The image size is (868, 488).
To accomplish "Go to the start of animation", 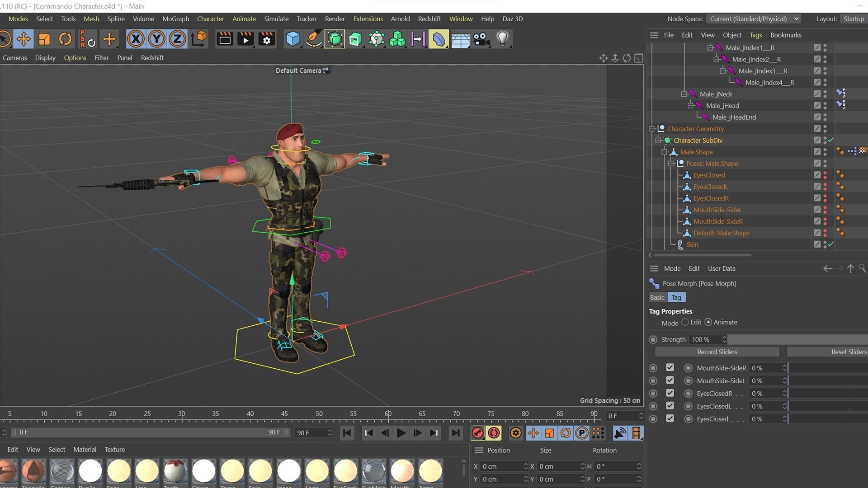I will pos(347,433).
